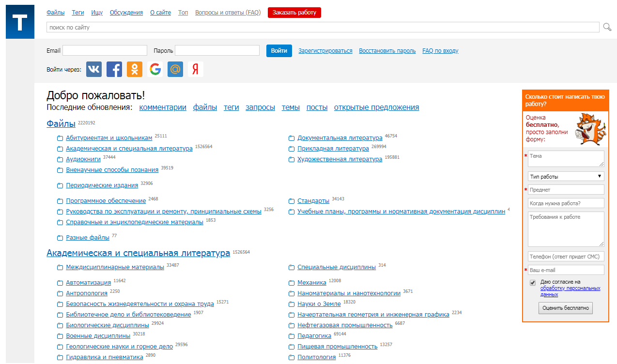Open the Аудиокниги folder category

[83, 159]
